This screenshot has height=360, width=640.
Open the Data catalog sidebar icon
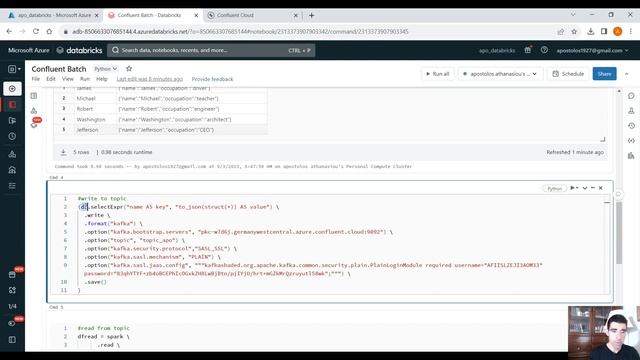tap(12, 154)
